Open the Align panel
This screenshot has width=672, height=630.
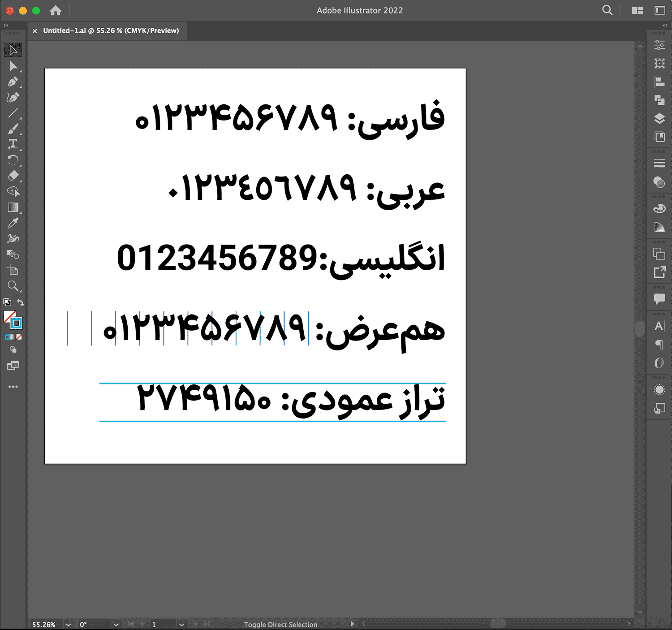(x=659, y=82)
